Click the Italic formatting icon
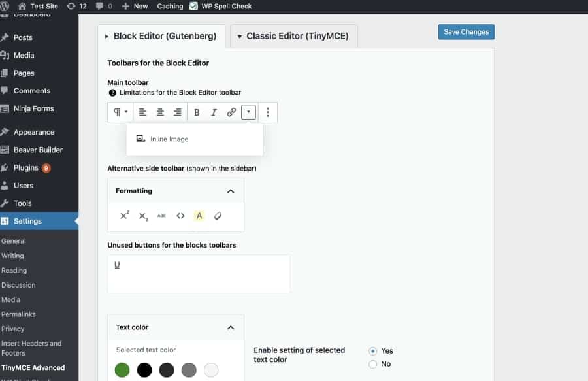The width and height of the screenshot is (588, 381). [x=214, y=112]
